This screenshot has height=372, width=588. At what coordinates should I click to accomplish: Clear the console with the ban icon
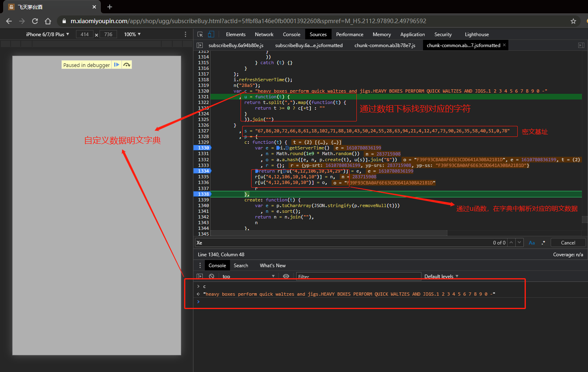click(x=211, y=276)
